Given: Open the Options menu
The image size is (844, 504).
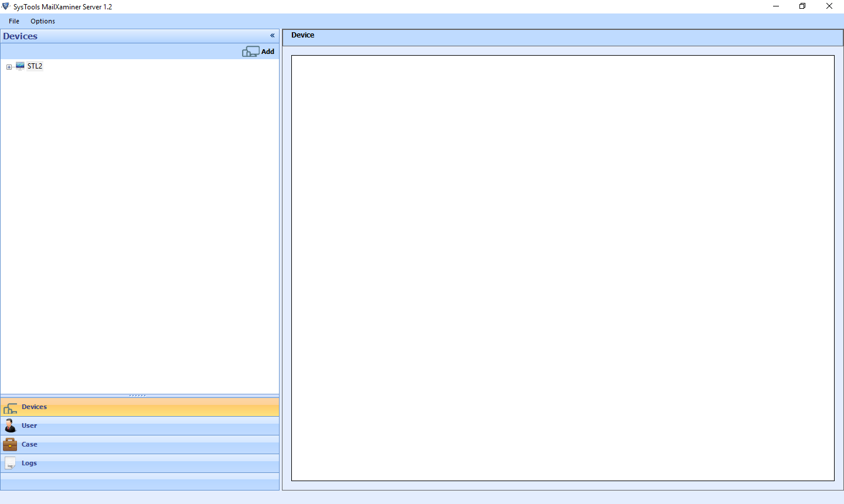Looking at the screenshot, I should pos(43,21).
